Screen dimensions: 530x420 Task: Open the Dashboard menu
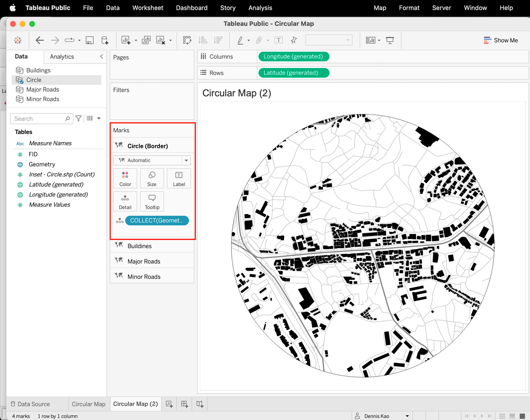click(x=192, y=8)
